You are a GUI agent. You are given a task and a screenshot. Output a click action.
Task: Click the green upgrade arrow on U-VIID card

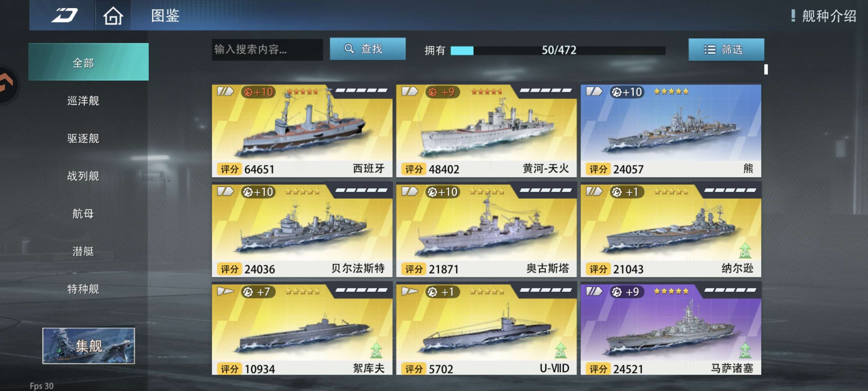(x=561, y=351)
